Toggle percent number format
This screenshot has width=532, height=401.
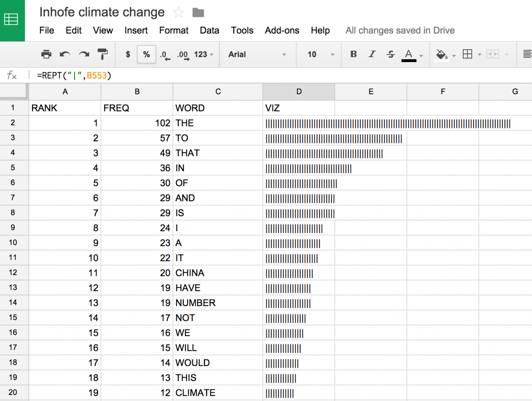pyautogui.click(x=146, y=54)
